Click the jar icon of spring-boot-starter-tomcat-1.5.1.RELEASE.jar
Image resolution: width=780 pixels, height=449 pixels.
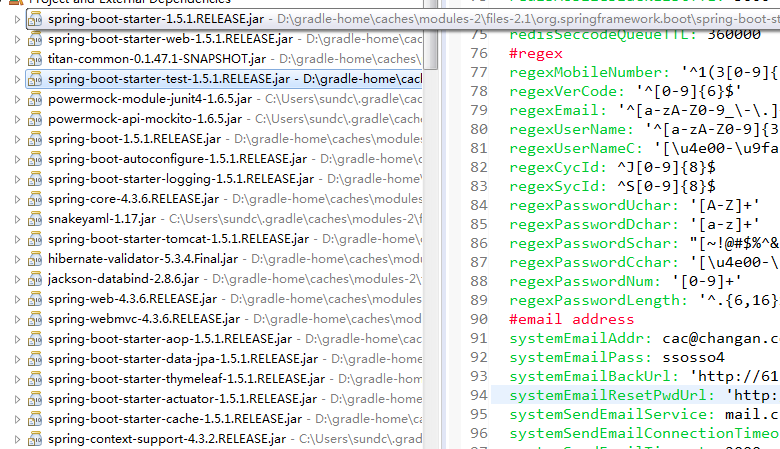pos(35,239)
